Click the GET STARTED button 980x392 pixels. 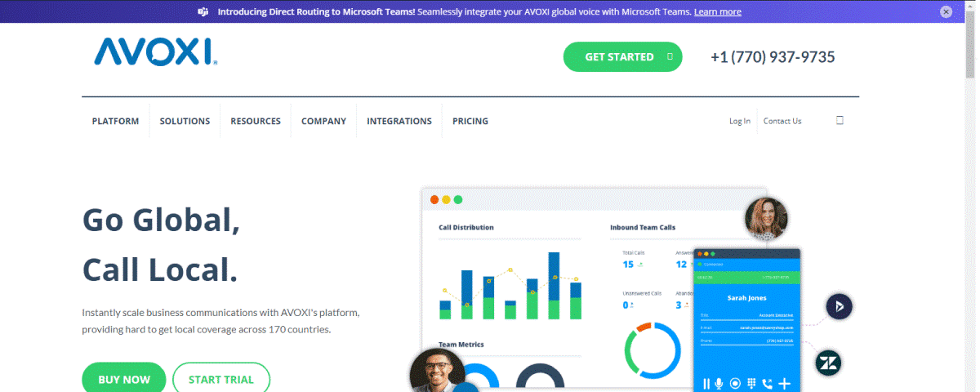tap(622, 56)
